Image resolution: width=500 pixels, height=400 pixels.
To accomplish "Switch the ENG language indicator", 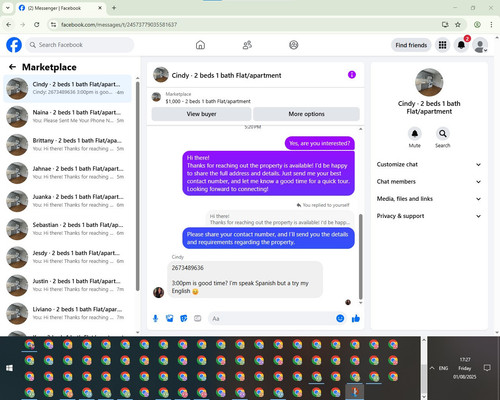I will (x=443, y=368).
